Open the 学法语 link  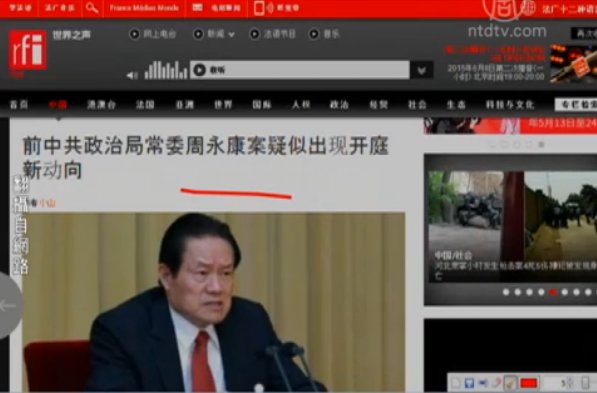click(20, 8)
